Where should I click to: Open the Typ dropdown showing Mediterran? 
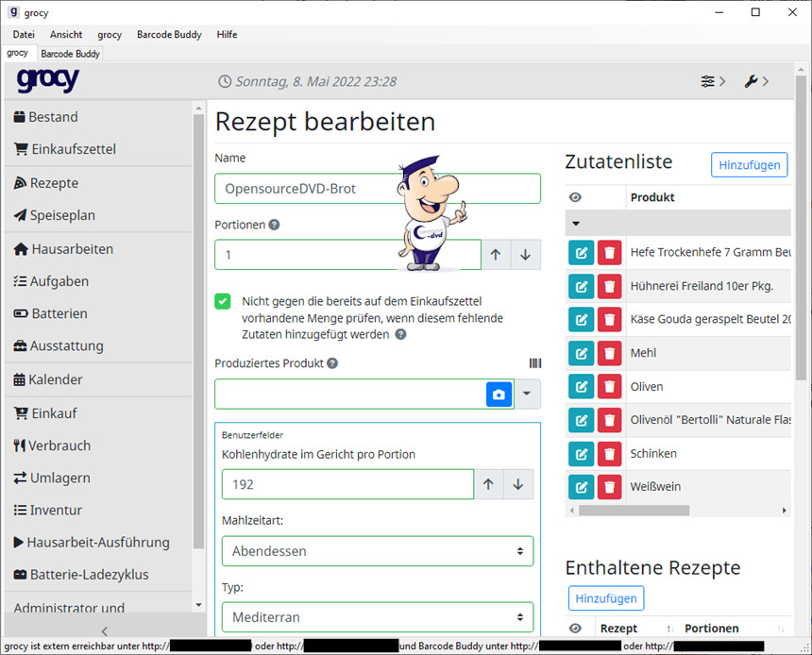(378, 617)
